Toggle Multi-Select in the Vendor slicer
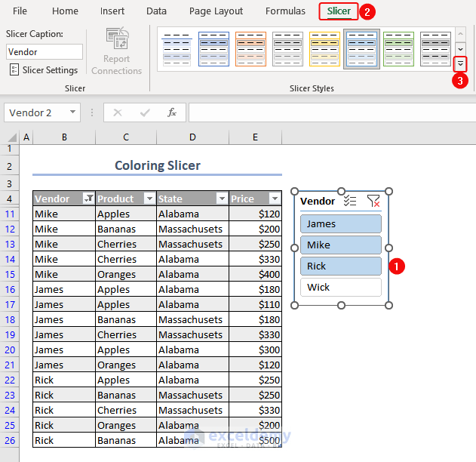This screenshot has width=476, height=462. pos(350,201)
